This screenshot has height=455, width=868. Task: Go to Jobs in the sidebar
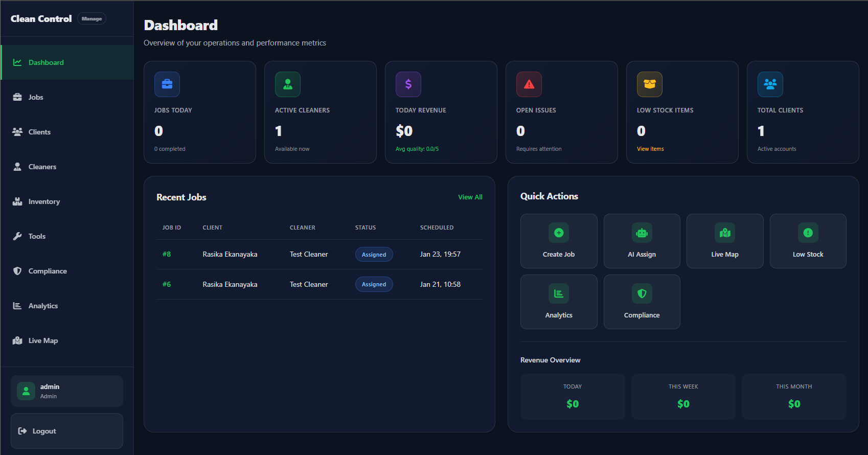tap(67, 97)
